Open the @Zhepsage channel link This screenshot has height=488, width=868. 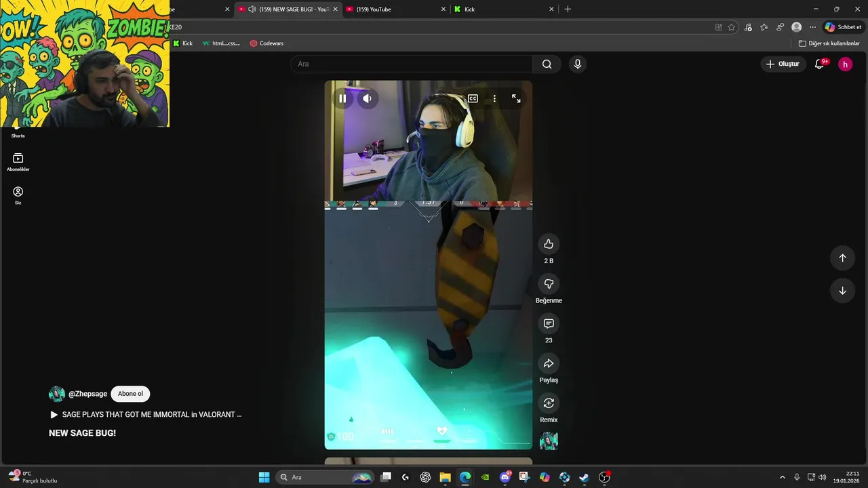tap(87, 394)
